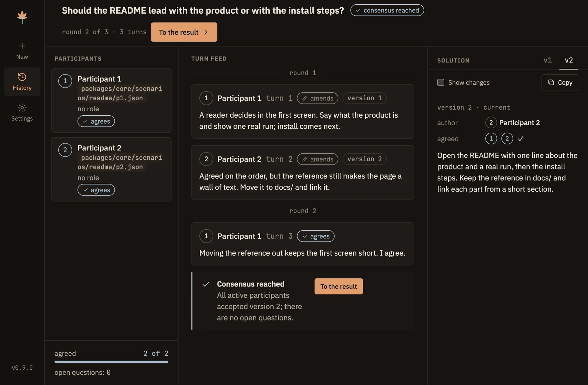Click the pencil amends badge on turn 1
This screenshot has height=385, width=588.
(x=317, y=98)
